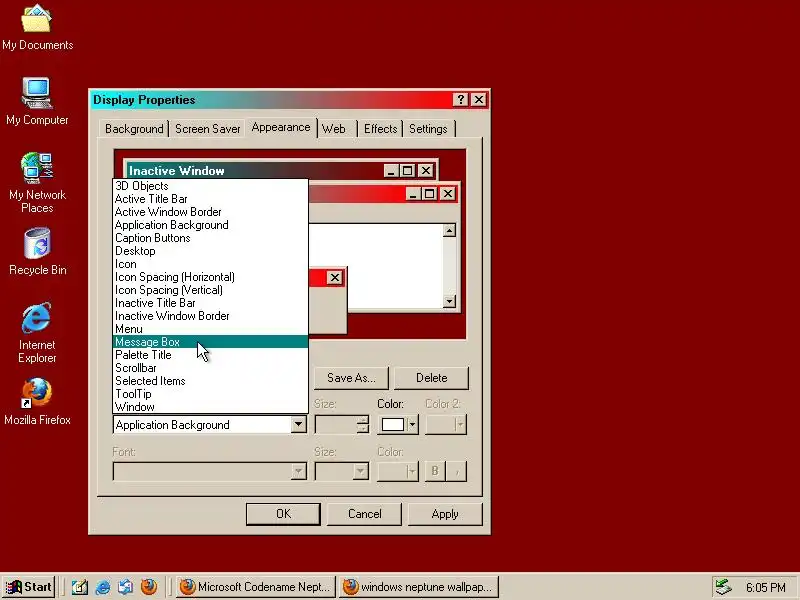Open the Settings tab
Image resolution: width=800 pixels, height=600 pixels.
click(428, 129)
